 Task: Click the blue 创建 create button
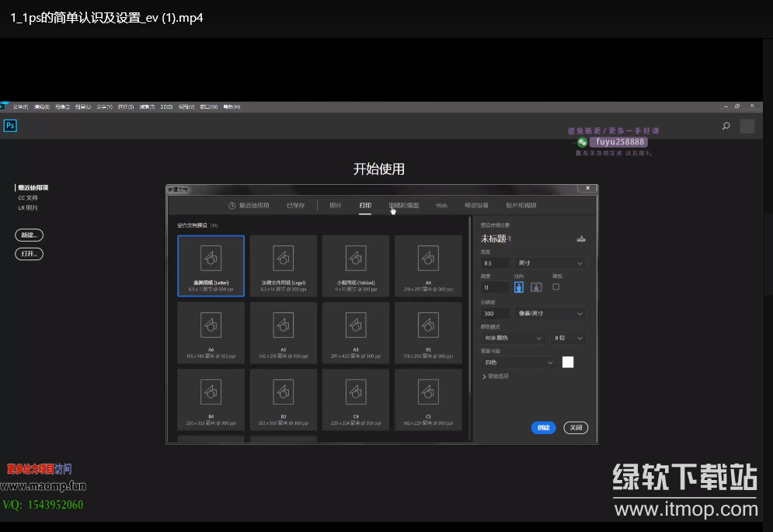point(543,428)
